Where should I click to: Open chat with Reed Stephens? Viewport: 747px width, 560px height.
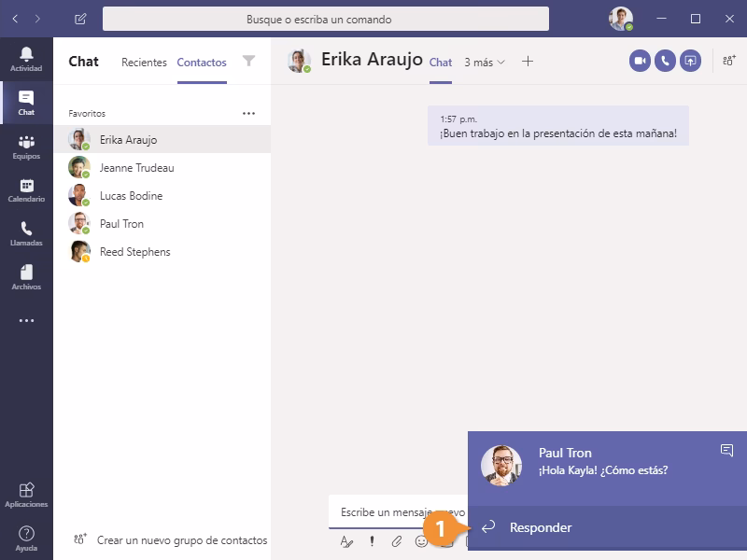coord(162,252)
